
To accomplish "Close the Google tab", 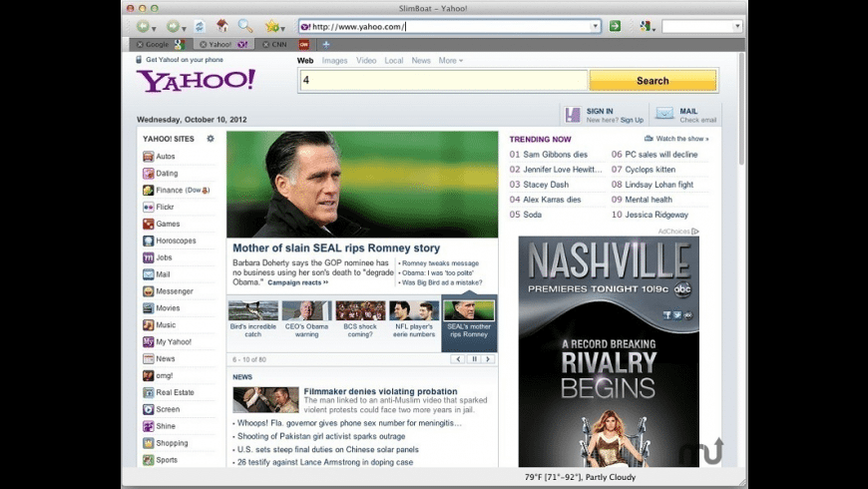I will (140, 44).
